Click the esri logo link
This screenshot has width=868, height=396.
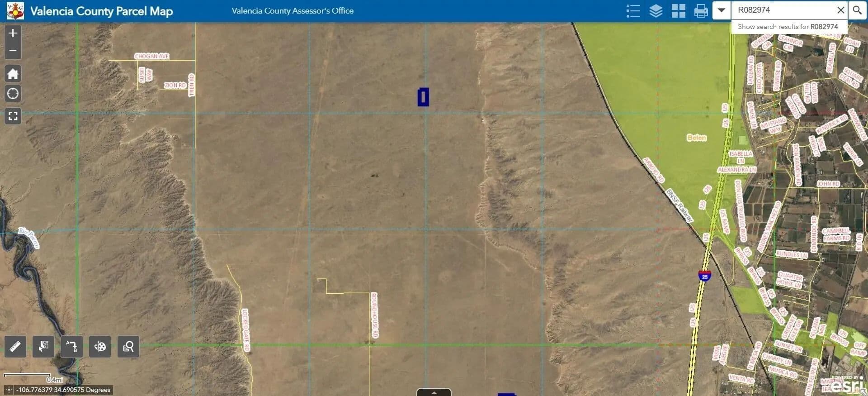(x=848, y=386)
